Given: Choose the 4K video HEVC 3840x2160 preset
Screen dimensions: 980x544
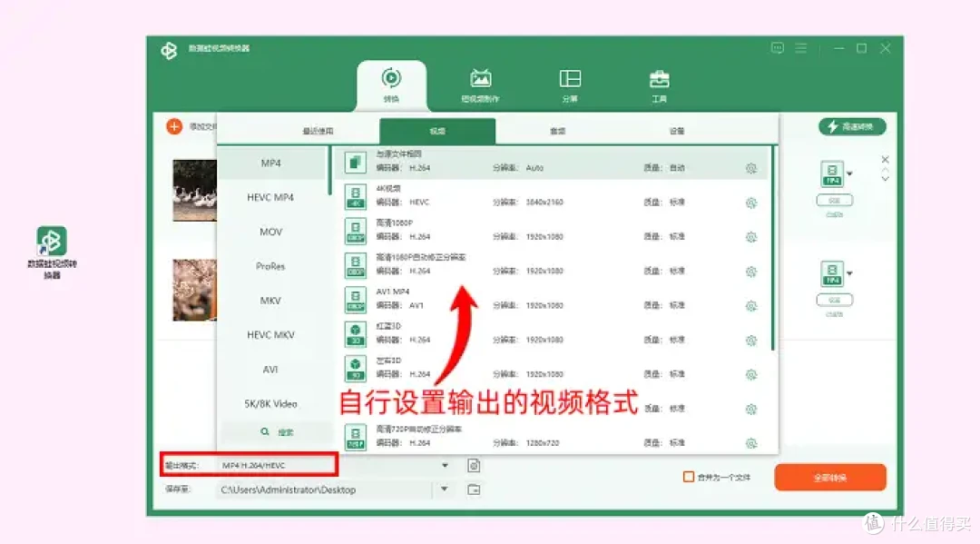Looking at the screenshot, I should click(552, 196).
